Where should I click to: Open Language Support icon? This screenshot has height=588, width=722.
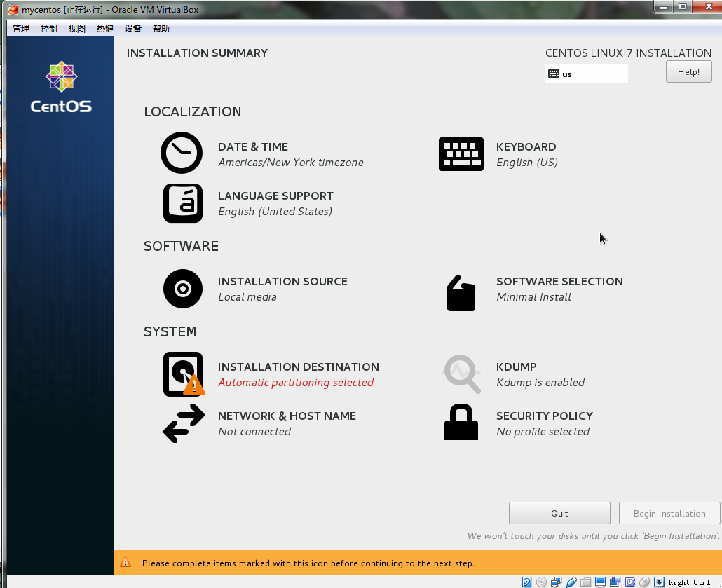point(183,203)
